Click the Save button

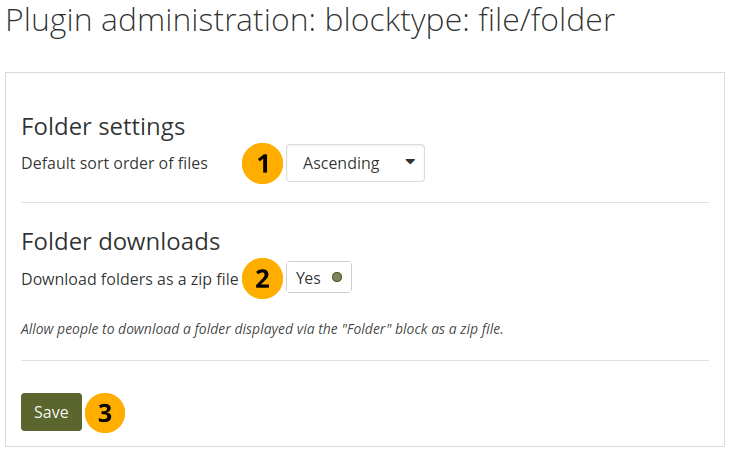[51, 412]
